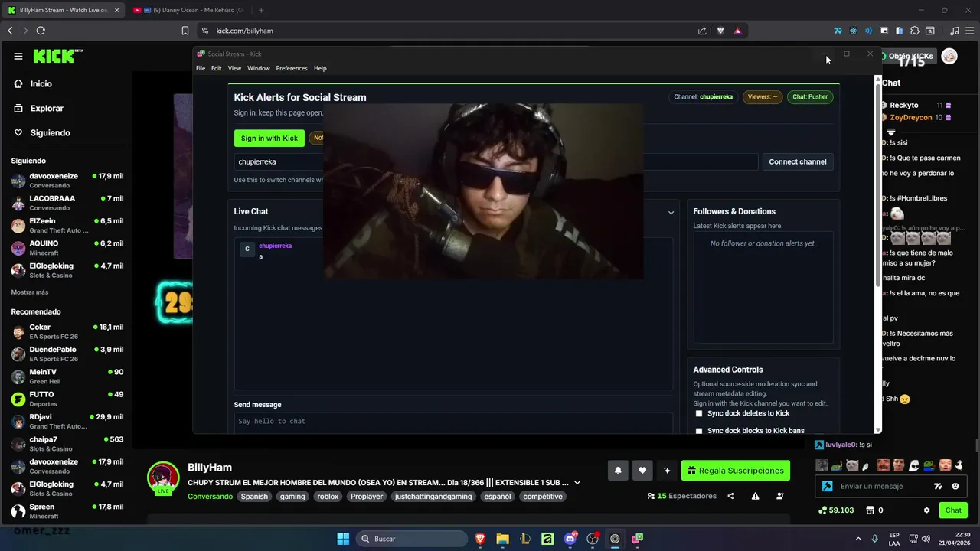This screenshot has width=980, height=551.
Task: Click the browser share icon in address bar
Action: [x=702, y=31]
